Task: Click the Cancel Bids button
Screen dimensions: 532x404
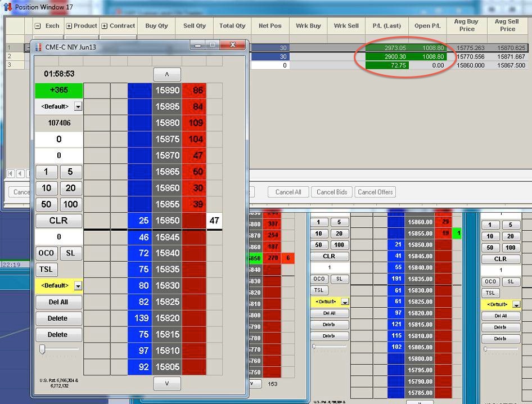Action: 332,192
